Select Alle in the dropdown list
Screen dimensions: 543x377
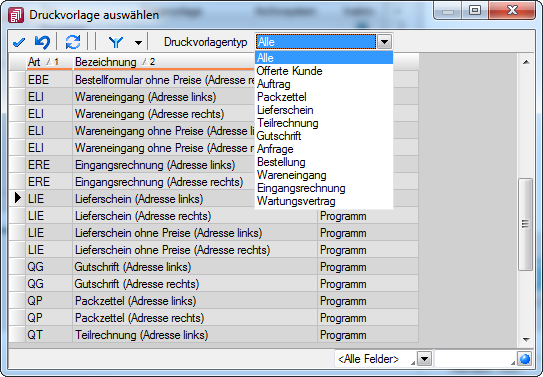point(324,58)
